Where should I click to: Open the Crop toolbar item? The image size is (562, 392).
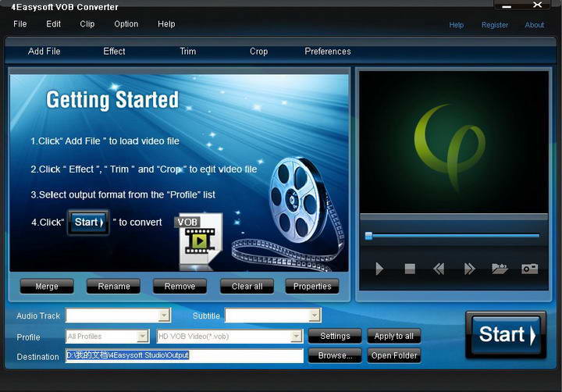coord(259,52)
